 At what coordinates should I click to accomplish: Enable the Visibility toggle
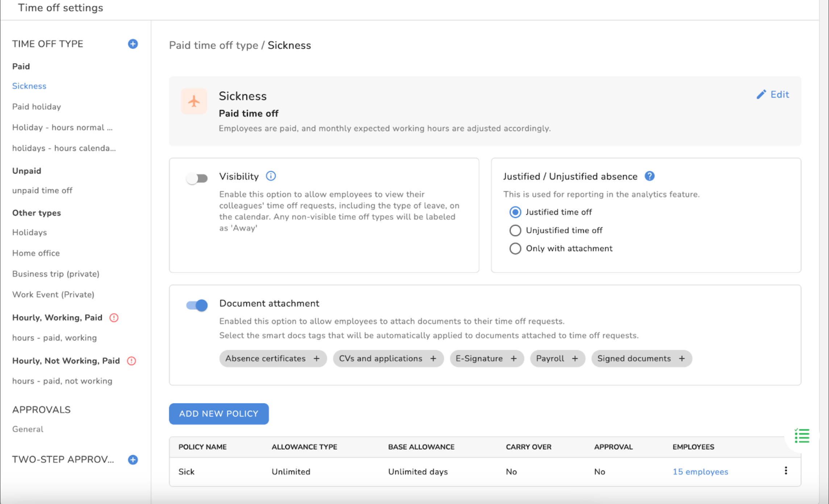pos(197,178)
